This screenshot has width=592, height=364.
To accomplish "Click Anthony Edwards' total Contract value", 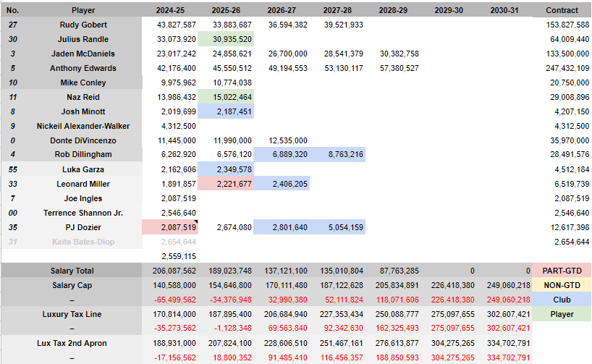I will pos(562,68).
